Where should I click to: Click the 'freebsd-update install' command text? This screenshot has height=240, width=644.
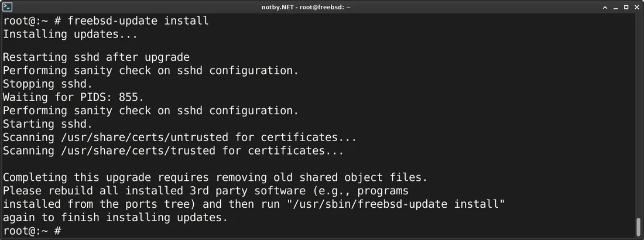pyautogui.click(x=138, y=20)
